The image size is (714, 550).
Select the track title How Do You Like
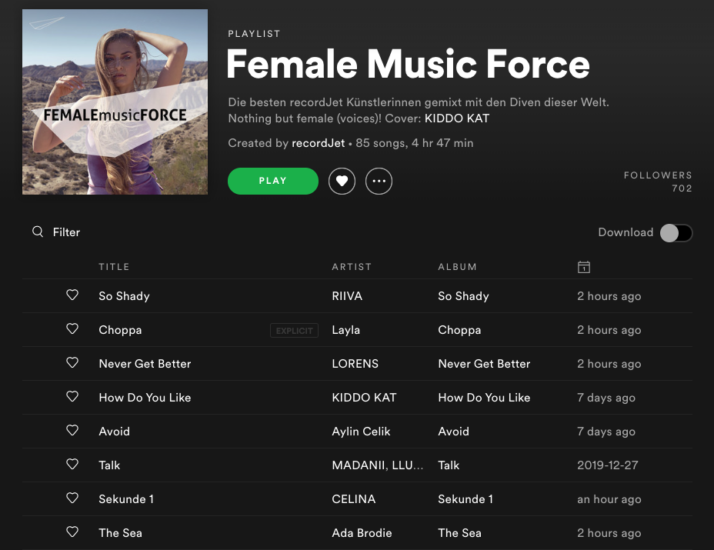click(145, 397)
